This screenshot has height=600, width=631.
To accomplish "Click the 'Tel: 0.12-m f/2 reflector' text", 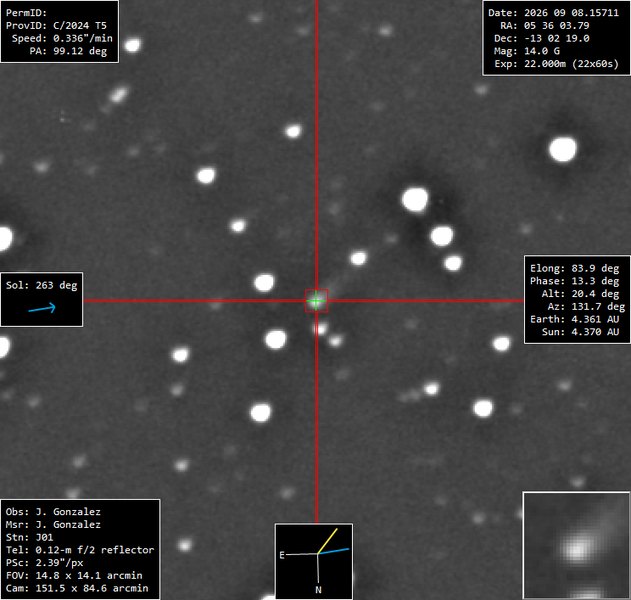I will (x=80, y=550).
